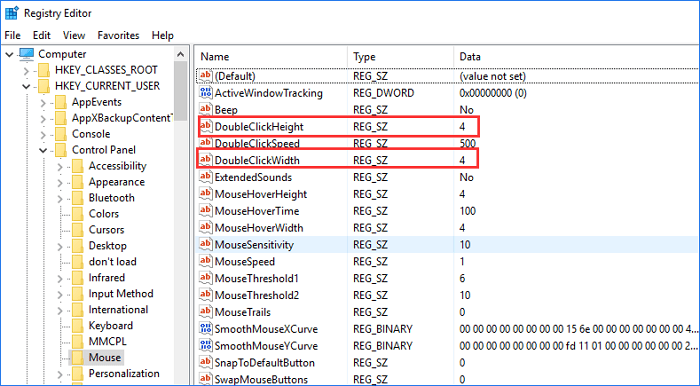Expand the Appearance key
The image size is (700, 386).
click(x=60, y=183)
